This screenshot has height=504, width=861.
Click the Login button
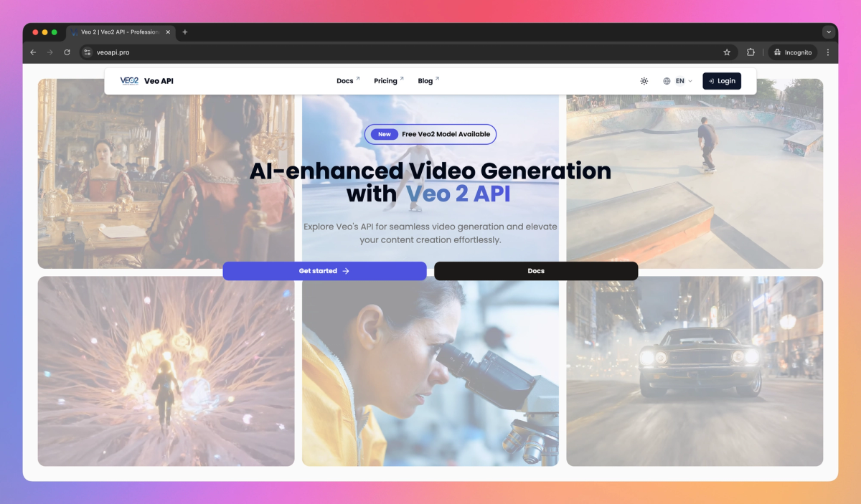coord(722,81)
